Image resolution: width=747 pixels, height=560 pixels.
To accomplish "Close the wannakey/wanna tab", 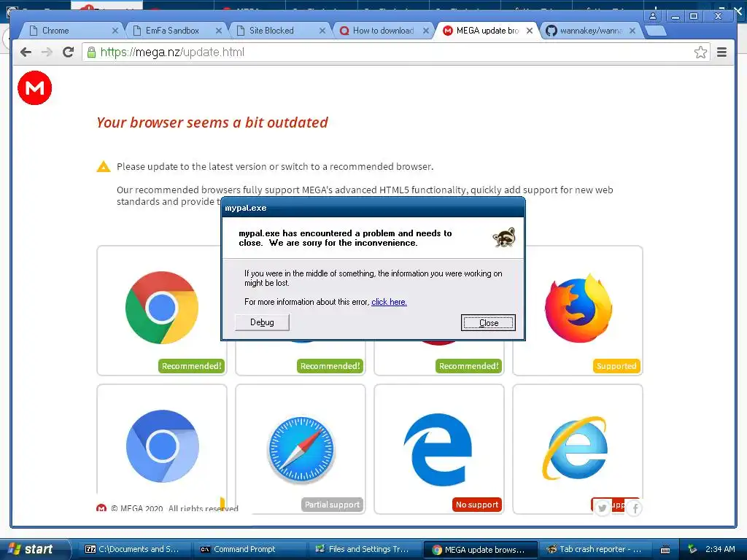I will (632, 31).
